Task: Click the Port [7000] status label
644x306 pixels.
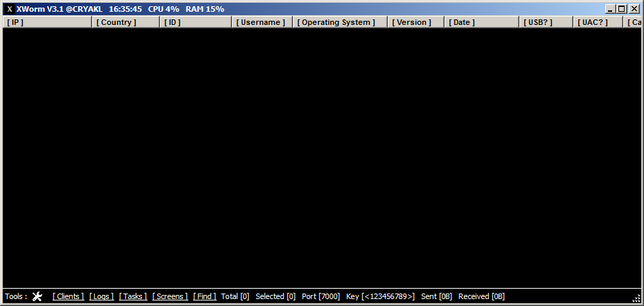Action: [x=321, y=296]
